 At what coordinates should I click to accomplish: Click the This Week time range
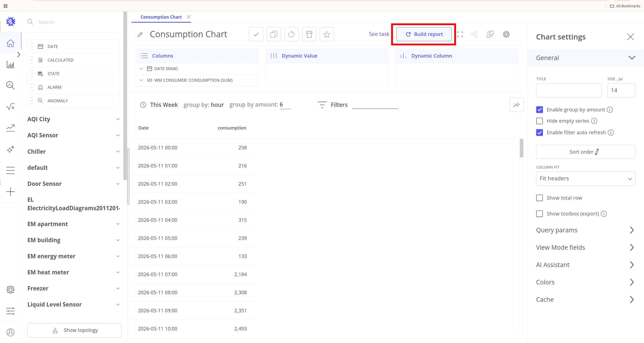164,105
